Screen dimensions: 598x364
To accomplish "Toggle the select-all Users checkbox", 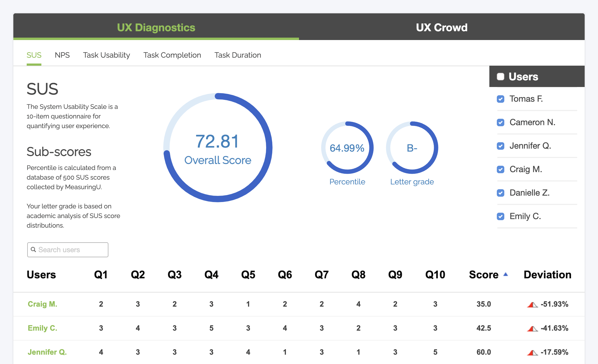I will tap(501, 77).
